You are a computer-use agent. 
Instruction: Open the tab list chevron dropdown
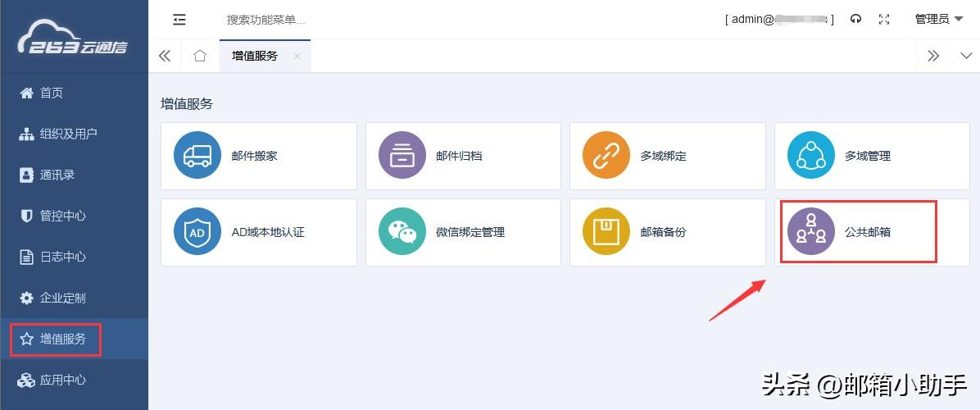965,56
